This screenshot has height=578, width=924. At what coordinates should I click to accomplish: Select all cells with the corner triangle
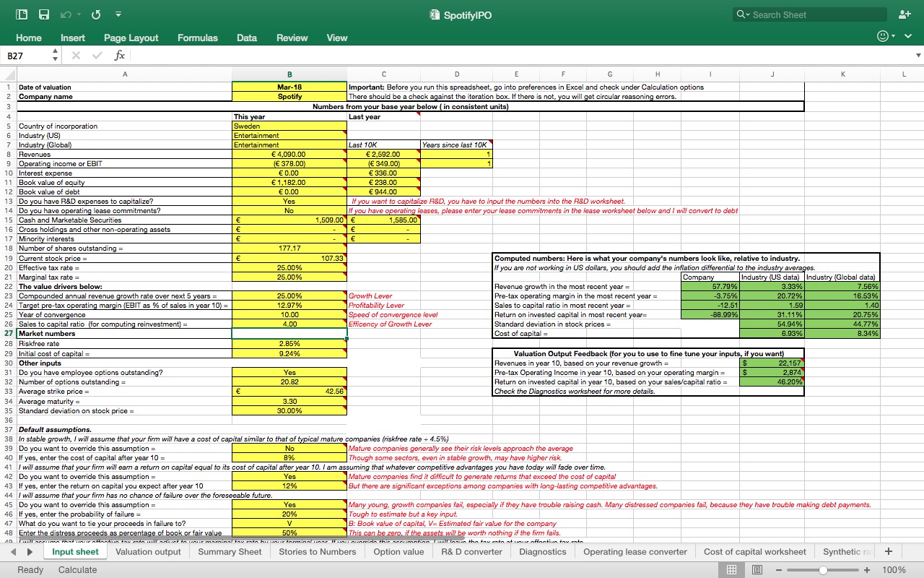tap(8, 74)
